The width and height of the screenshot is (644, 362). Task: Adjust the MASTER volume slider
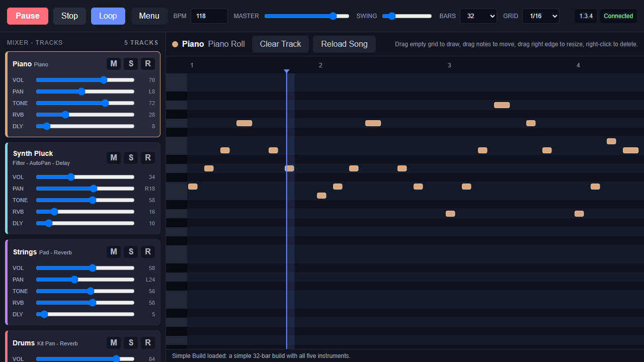click(307, 16)
